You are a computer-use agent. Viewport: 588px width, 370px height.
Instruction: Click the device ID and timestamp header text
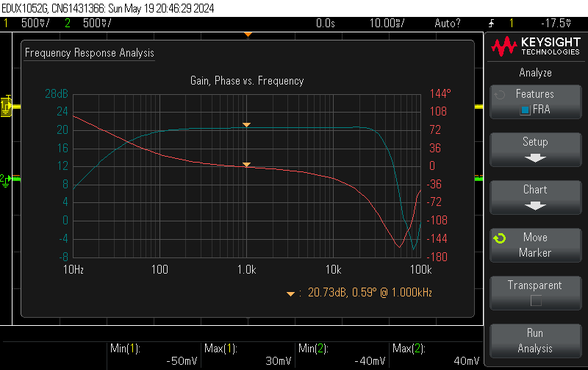coord(108,8)
